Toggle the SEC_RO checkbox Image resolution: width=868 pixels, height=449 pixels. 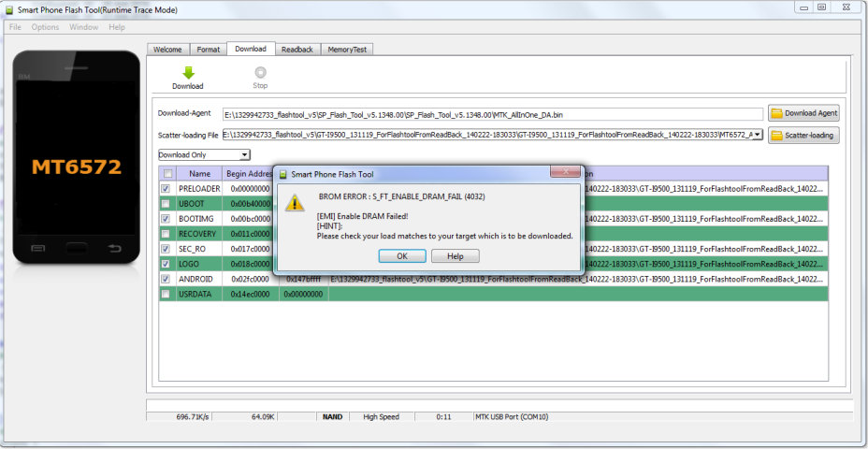[x=166, y=249]
